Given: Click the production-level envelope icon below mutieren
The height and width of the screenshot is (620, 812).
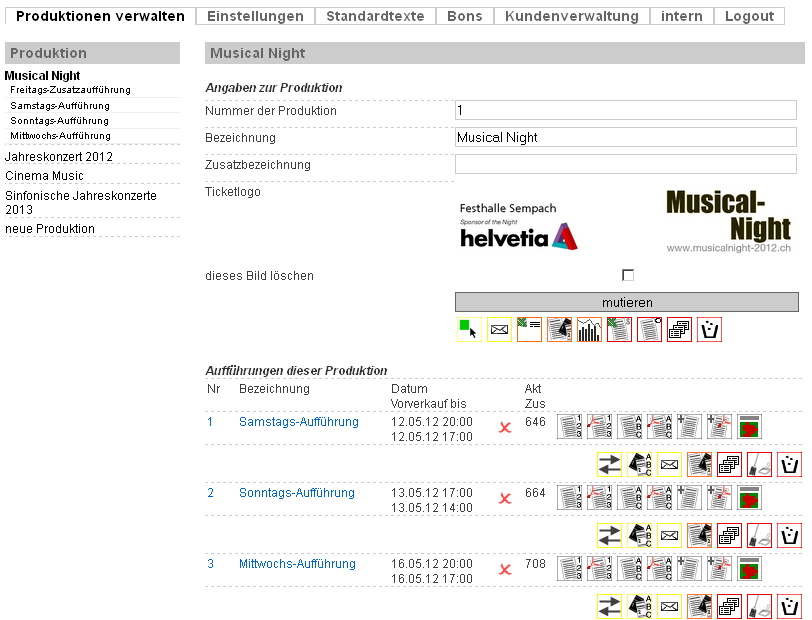Looking at the screenshot, I should click(499, 330).
